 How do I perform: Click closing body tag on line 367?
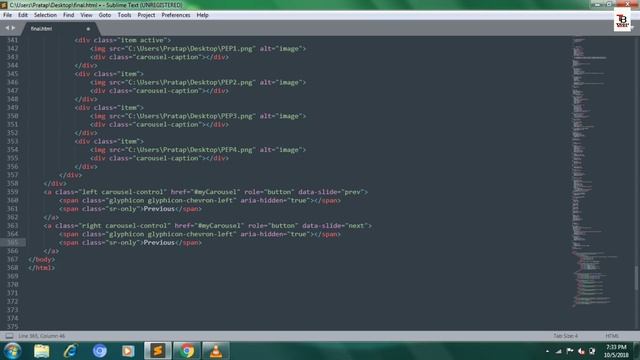[41, 260]
